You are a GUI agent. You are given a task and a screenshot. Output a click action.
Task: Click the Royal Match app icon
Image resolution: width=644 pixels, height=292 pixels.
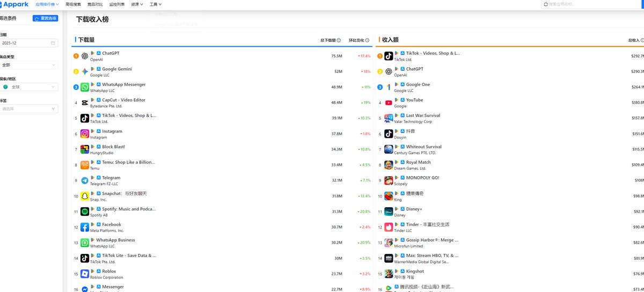pyautogui.click(x=389, y=165)
